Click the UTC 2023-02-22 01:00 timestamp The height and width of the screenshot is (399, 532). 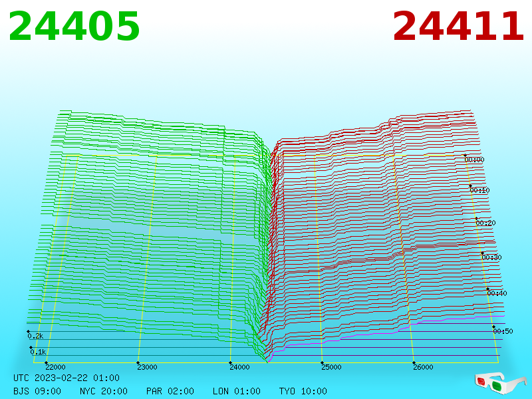66,378
